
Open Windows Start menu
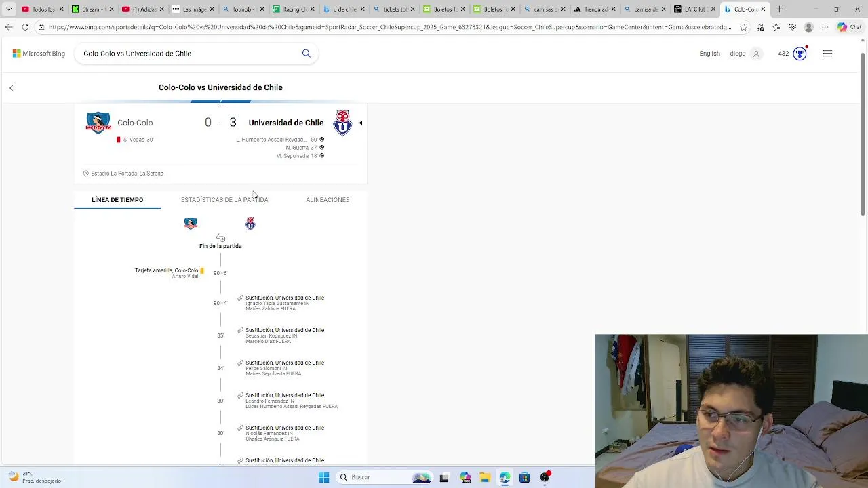[323, 477]
